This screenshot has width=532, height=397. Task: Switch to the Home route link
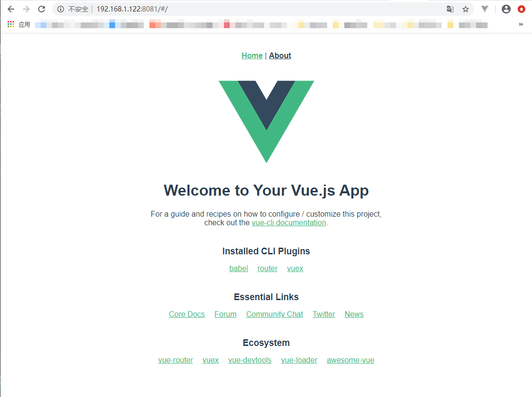[252, 56]
